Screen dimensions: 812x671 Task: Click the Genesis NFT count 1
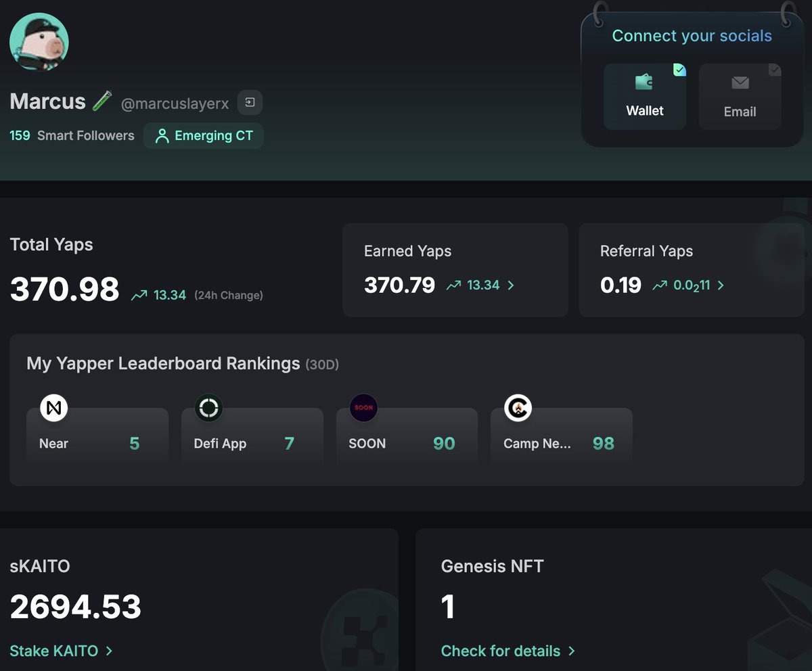pyautogui.click(x=448, y=607)
